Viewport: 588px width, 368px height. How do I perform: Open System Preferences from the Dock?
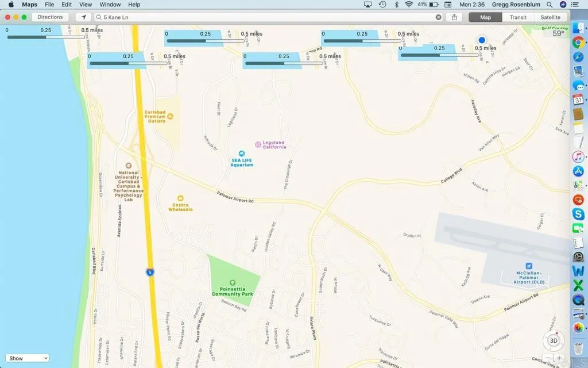[578, 257]
